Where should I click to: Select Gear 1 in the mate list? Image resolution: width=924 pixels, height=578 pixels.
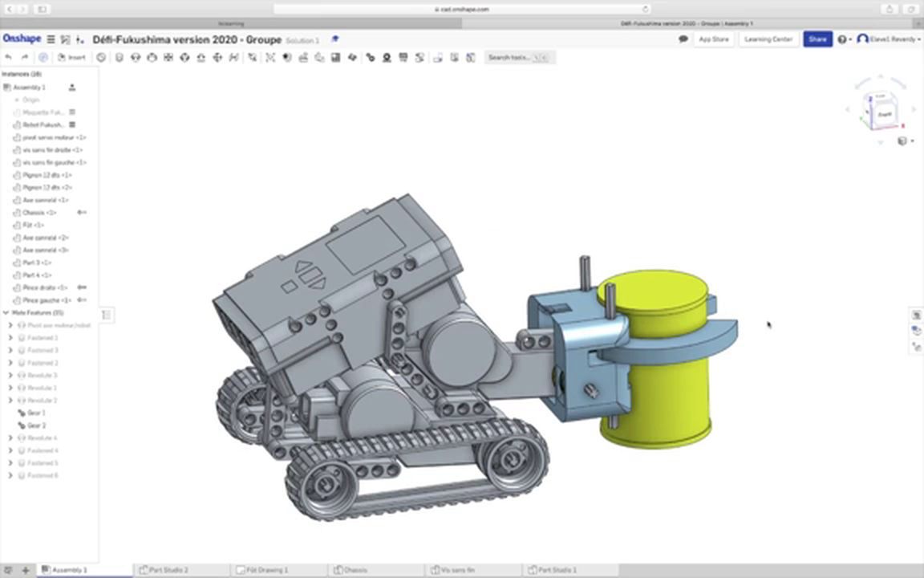tap(37, 413)
